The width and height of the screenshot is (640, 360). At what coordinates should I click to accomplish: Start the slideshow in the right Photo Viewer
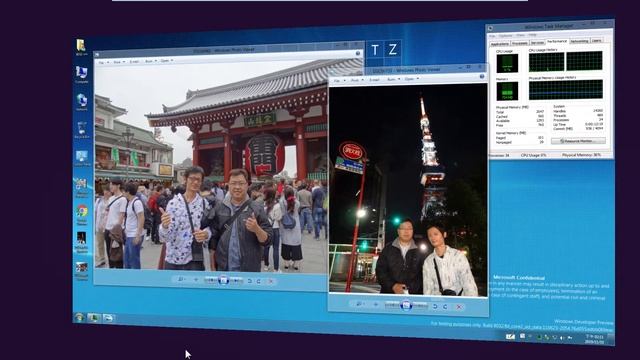pyautogui.click(x=406, y=305)
